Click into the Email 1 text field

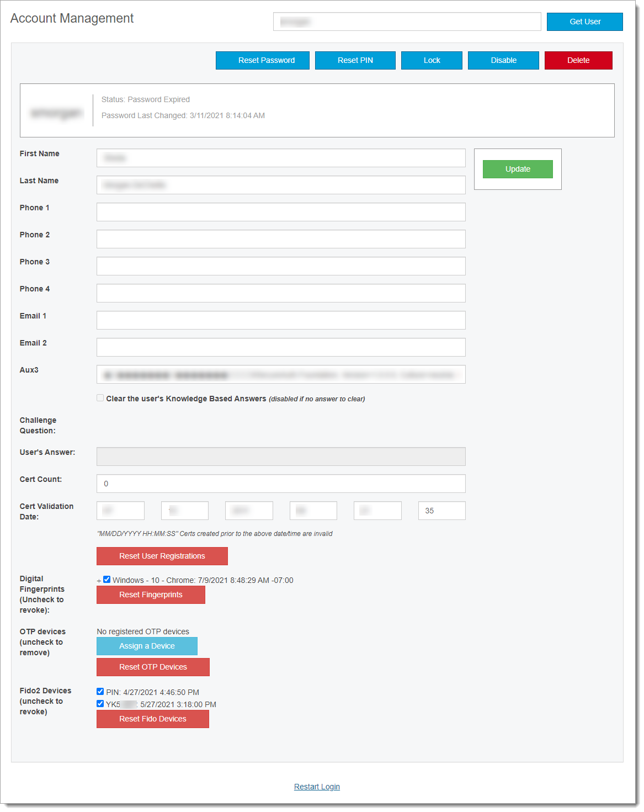pos(281,320)
